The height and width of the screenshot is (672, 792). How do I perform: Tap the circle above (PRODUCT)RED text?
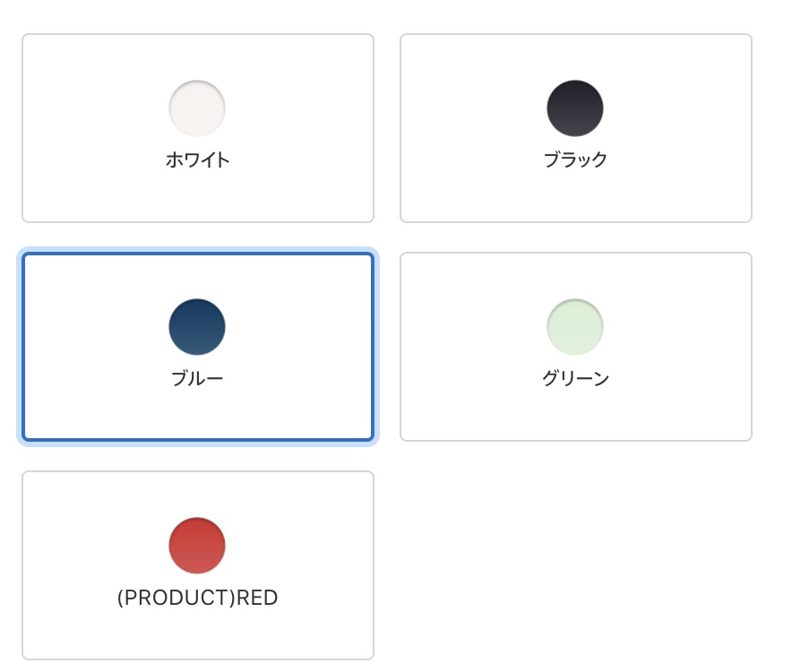pyautogui.click(x=197, y=546)
